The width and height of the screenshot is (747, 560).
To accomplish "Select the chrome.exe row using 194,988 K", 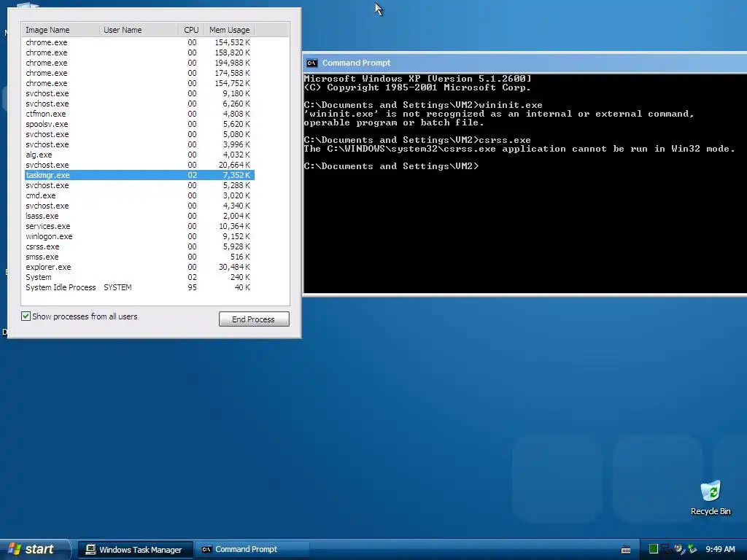I will [139, 63].
